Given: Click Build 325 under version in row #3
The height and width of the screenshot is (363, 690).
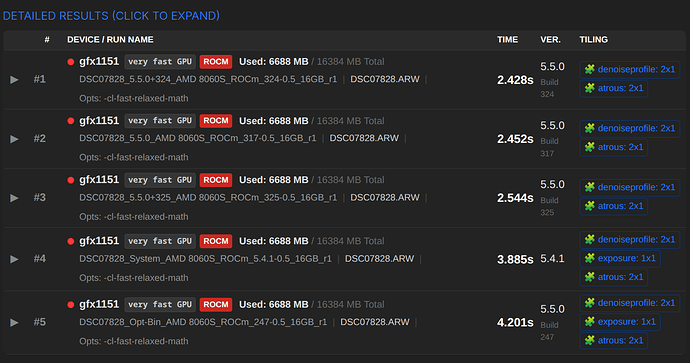Looking at the screenshot, I should point(549,206).
